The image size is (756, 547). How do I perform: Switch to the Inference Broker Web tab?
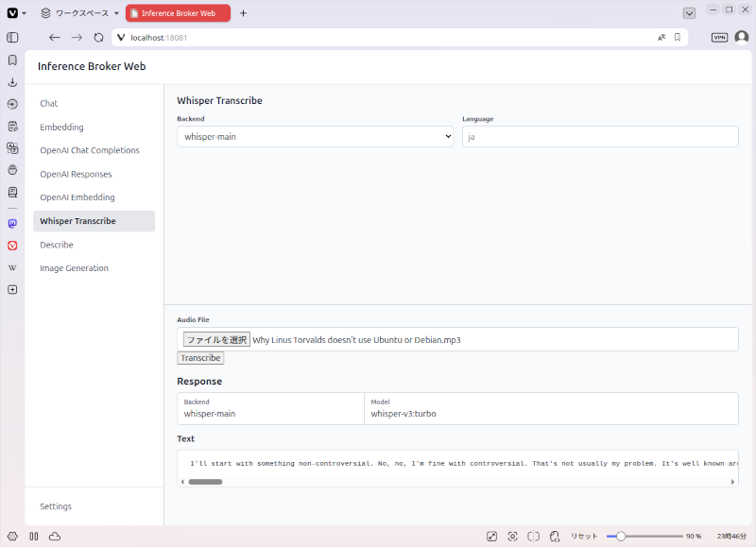pyautogui.click(x=178, y=13)
